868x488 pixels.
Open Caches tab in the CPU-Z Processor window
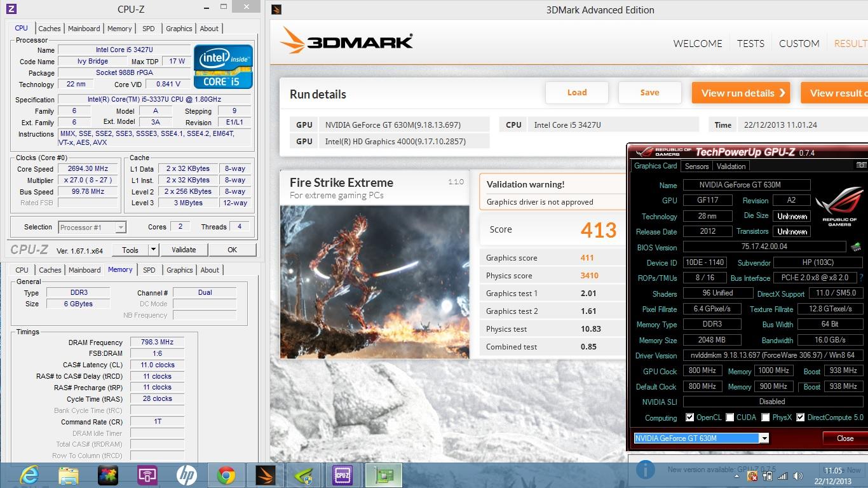49,29
